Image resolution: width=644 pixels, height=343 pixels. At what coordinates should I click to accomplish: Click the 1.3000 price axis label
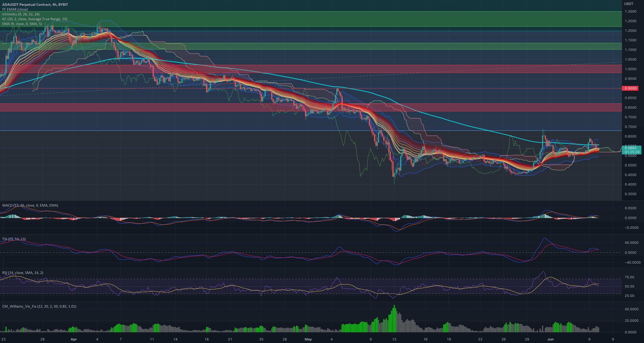630,11
